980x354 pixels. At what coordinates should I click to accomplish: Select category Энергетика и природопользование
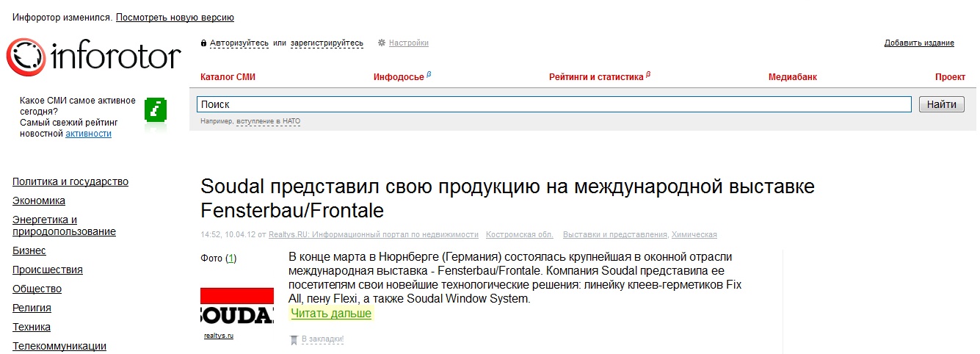64,225
